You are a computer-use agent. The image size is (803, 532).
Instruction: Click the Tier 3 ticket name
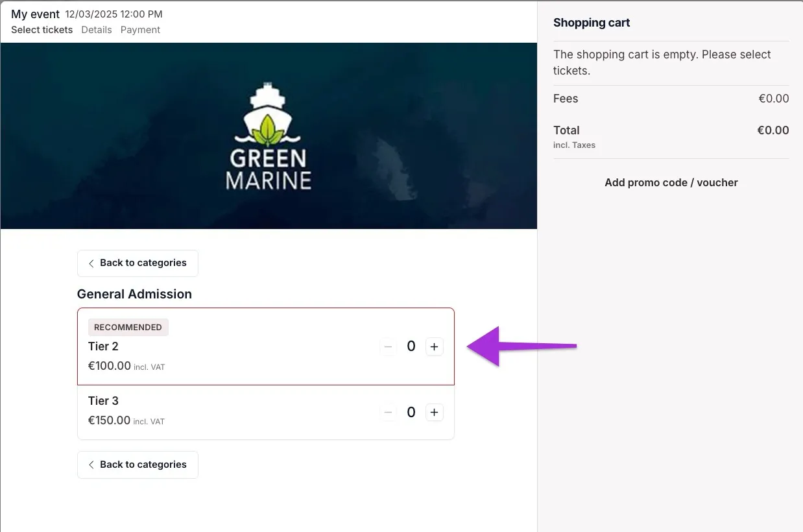point(103,401)
